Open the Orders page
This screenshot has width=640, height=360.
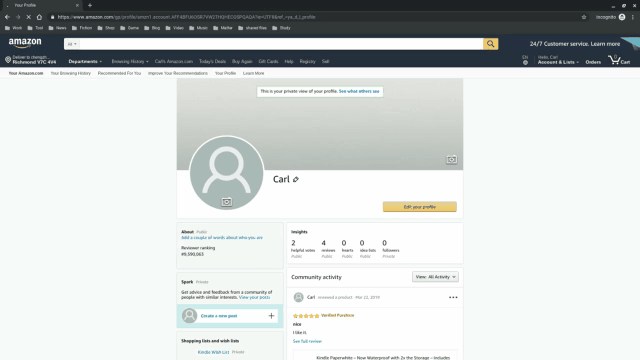(593, 62)
